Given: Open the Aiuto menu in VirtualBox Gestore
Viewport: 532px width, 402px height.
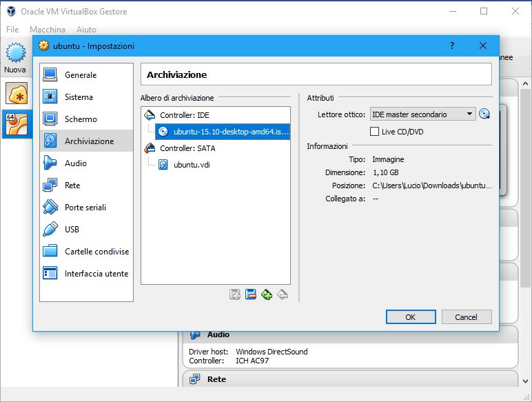Looking at the screenshot, I should click(x=86, y=30).
